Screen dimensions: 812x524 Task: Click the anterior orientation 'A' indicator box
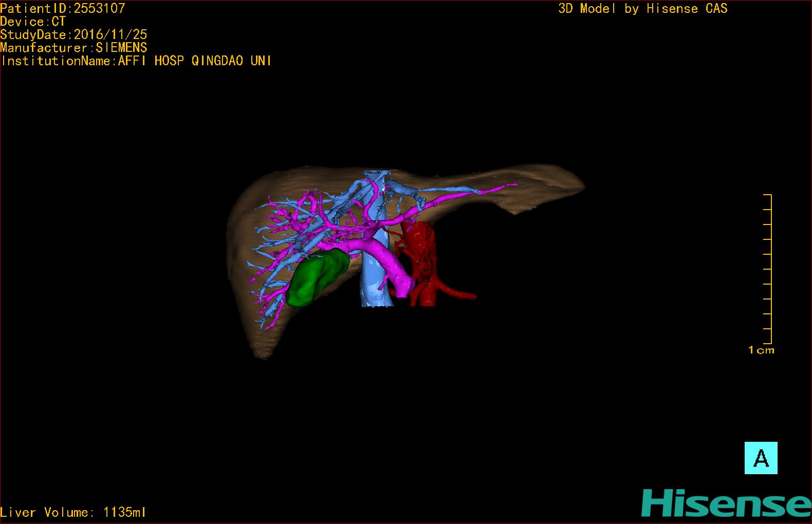coord(761,458)
